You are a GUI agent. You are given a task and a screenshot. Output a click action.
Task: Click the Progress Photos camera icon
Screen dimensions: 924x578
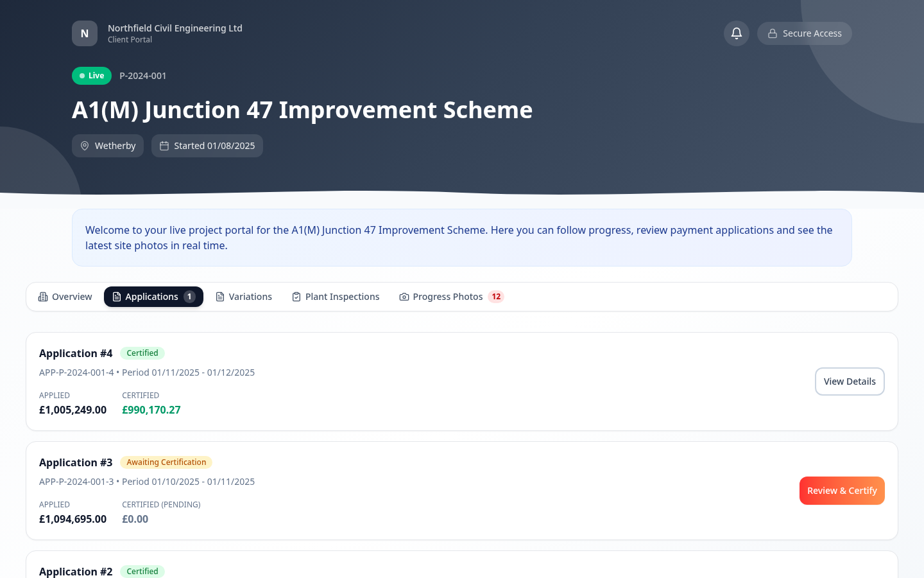(404, 297)
